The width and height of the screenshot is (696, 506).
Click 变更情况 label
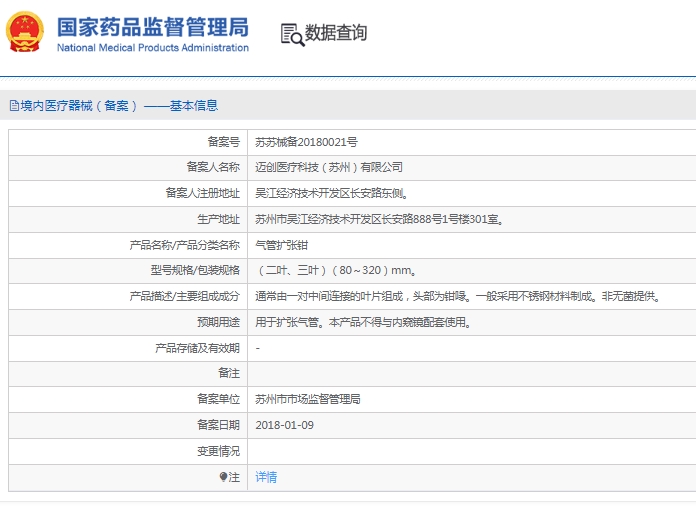[218, 451]
